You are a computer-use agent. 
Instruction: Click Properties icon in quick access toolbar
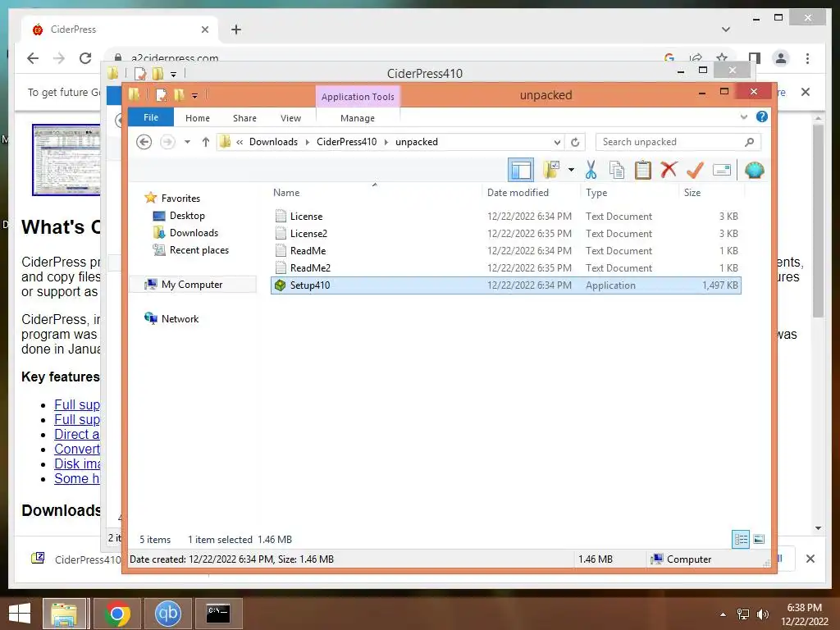[162, 95]
